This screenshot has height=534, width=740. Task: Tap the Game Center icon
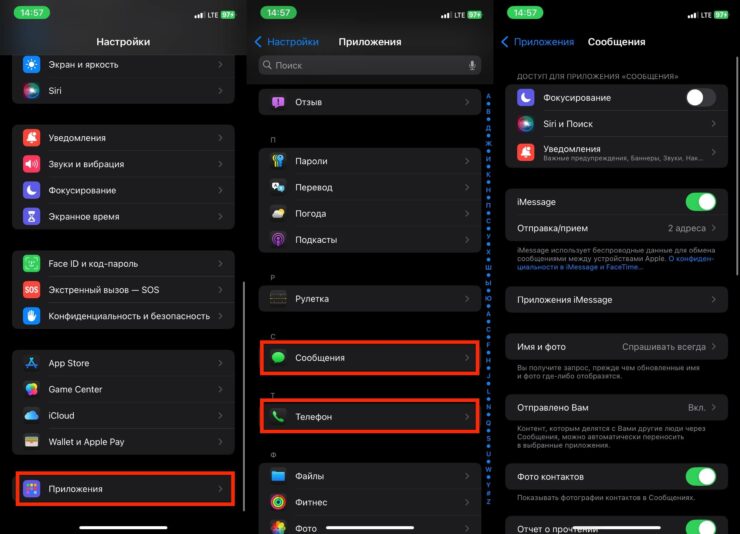[x=31, y=389]
